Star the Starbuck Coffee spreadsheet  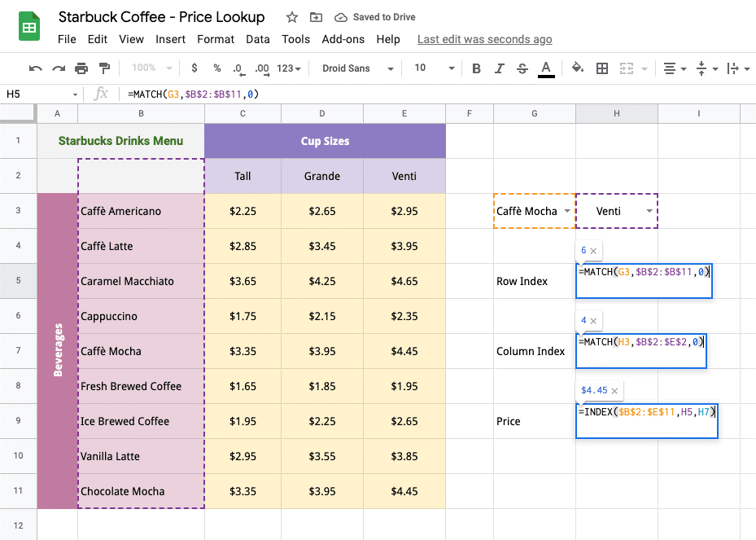291,16
